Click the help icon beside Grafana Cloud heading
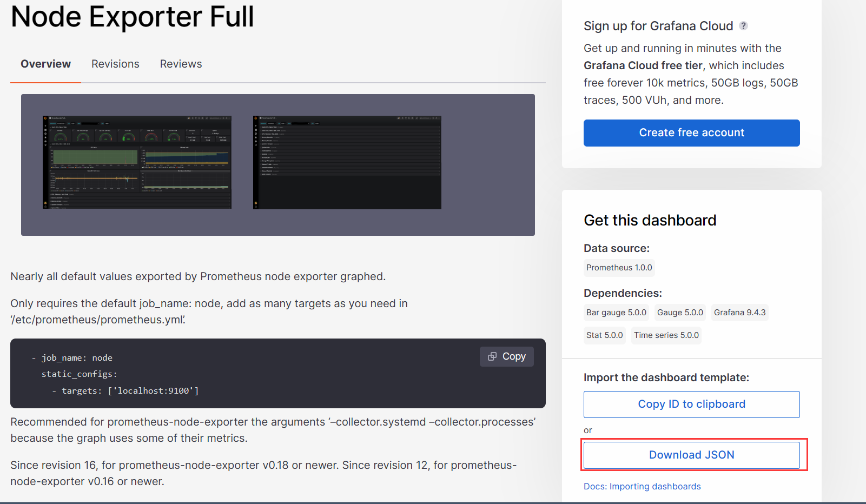Screen dimensions: 866x504 click(744, 25)
